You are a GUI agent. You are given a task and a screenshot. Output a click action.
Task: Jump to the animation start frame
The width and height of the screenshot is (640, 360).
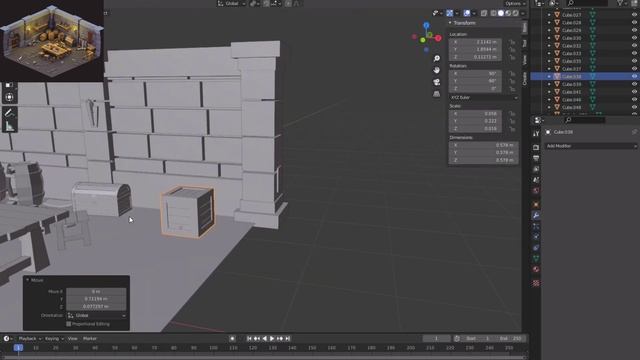(249, 338)
